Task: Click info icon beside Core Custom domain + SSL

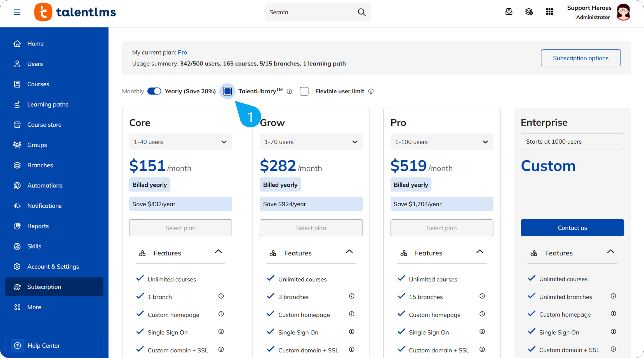Action: tap(221, 349)
